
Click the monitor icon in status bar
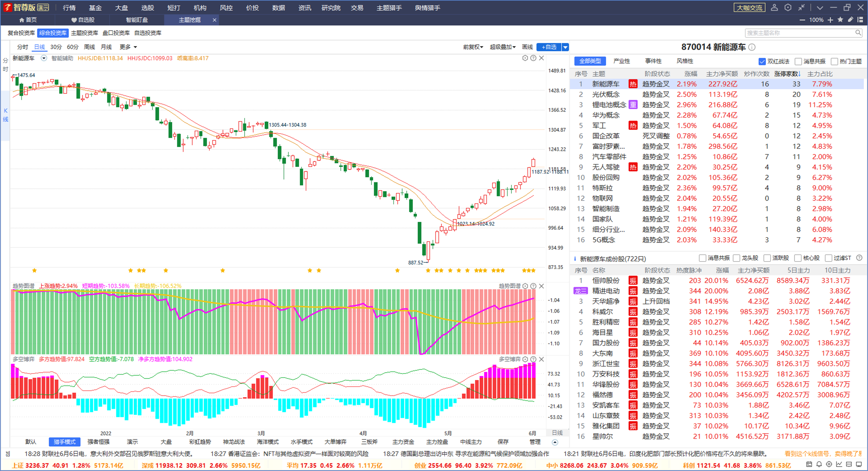(859, 464)
